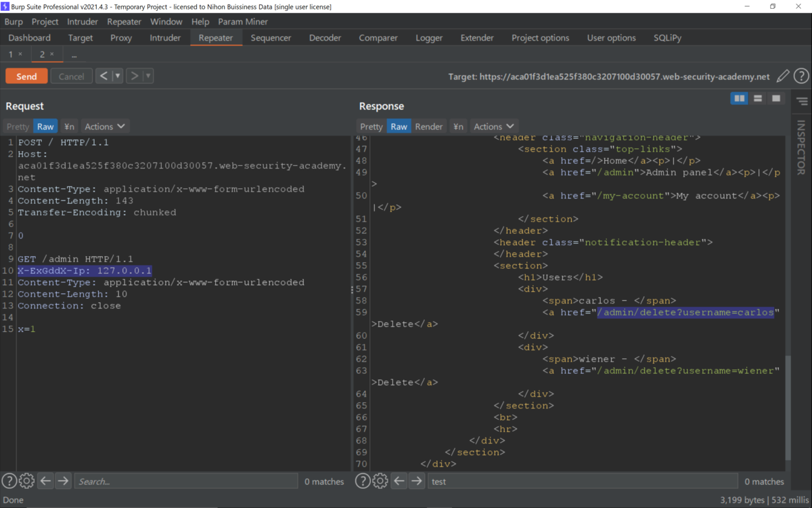Open response search help icon
812x508 pixels.
tap(363, 481)
